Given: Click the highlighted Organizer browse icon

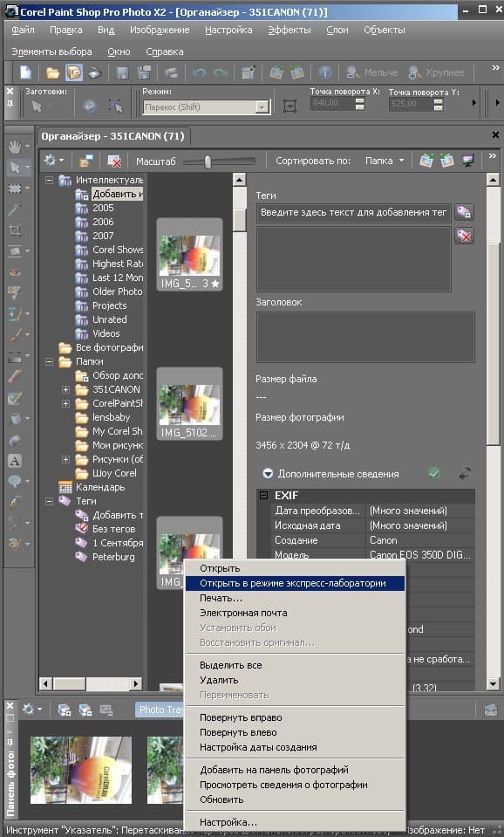Looking at the screenshot, I should pyautogui.click(x=73, y=72).
